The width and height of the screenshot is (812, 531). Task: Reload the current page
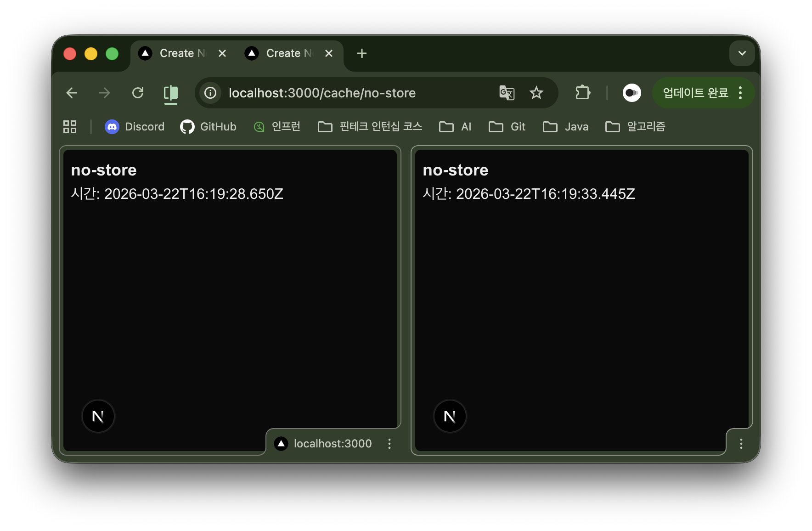[138, 93]
